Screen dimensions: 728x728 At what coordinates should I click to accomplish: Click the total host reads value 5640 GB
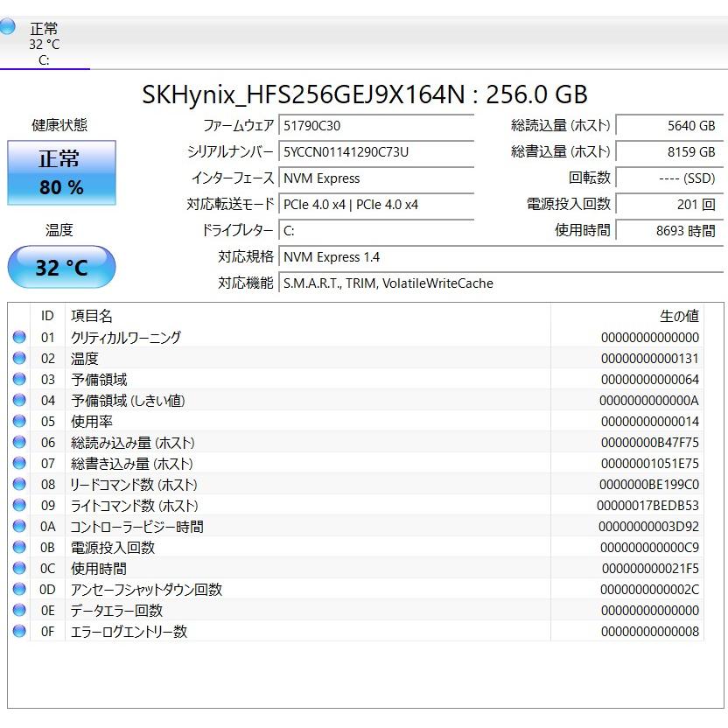pyautogui.click(x=669, y=125)
